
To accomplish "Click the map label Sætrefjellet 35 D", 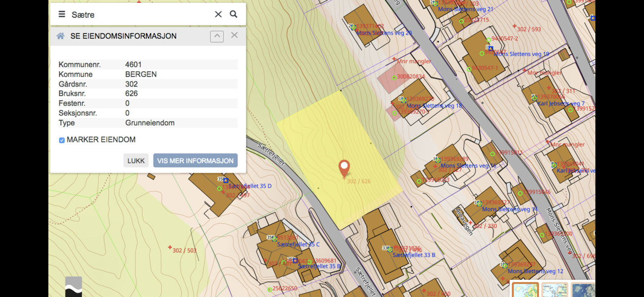I will point(250,186).
